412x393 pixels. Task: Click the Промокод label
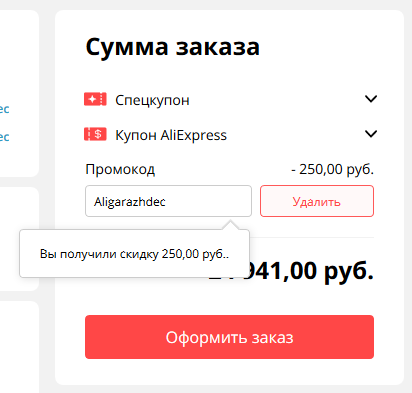pyautogui.click(x=120, y=169)
